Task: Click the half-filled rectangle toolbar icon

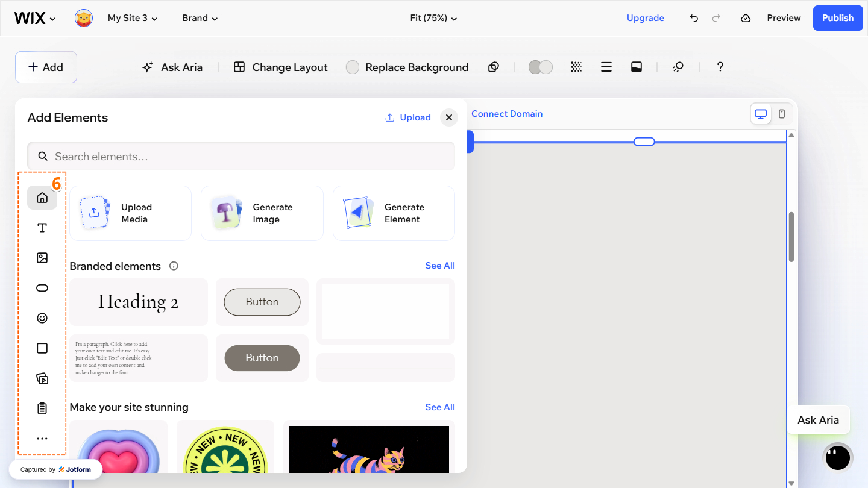Action: click(x=637, y=67)
